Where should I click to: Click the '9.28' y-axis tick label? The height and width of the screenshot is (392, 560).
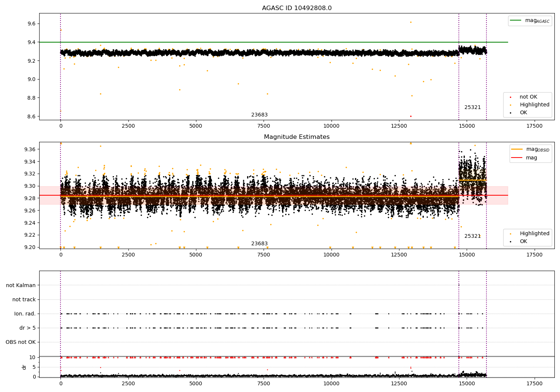click(x=30, y=198)
